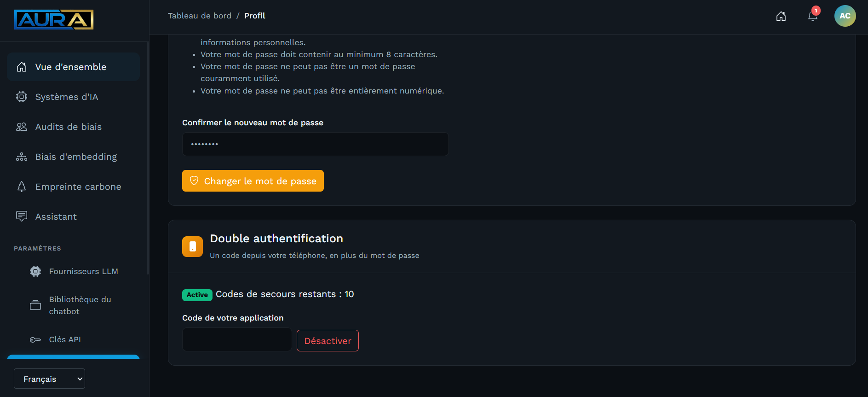The image size is (868, 397).
Task: Click the Biais d'embedding hierarchy icon
Action: (x=22, y=157)
